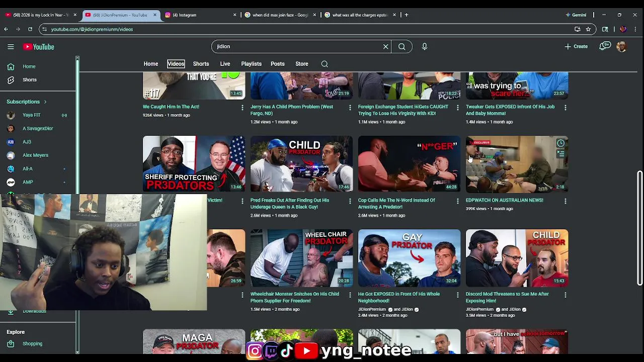The height and width of the screenshot is (362, 644).
Task: Play MAGA PR3DATOR thumbnail video
Action: pos(194,341)
